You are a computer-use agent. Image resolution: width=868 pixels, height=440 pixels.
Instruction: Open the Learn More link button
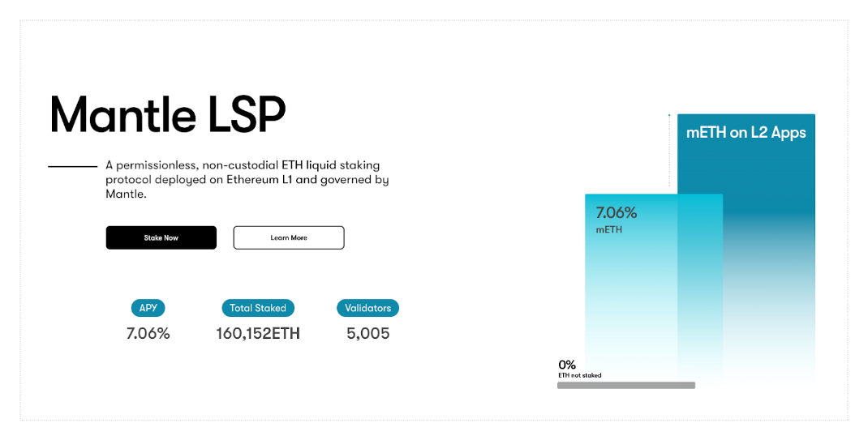[289, 237]
